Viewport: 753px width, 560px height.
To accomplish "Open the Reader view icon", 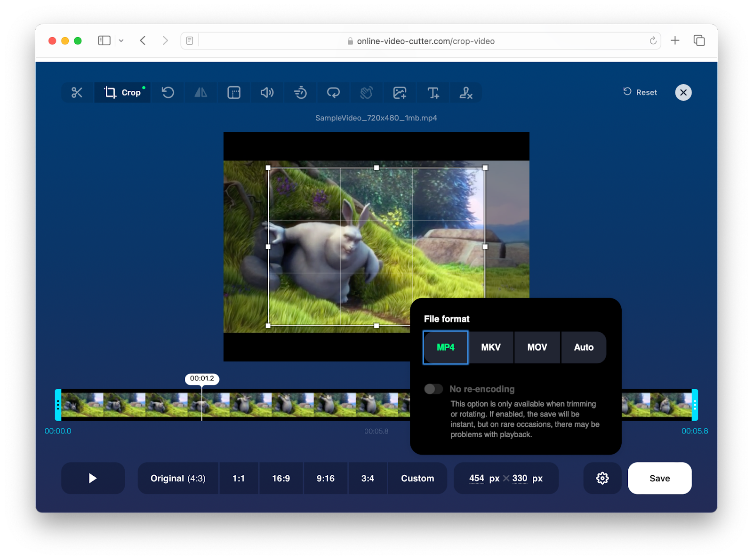I will 190,41.
